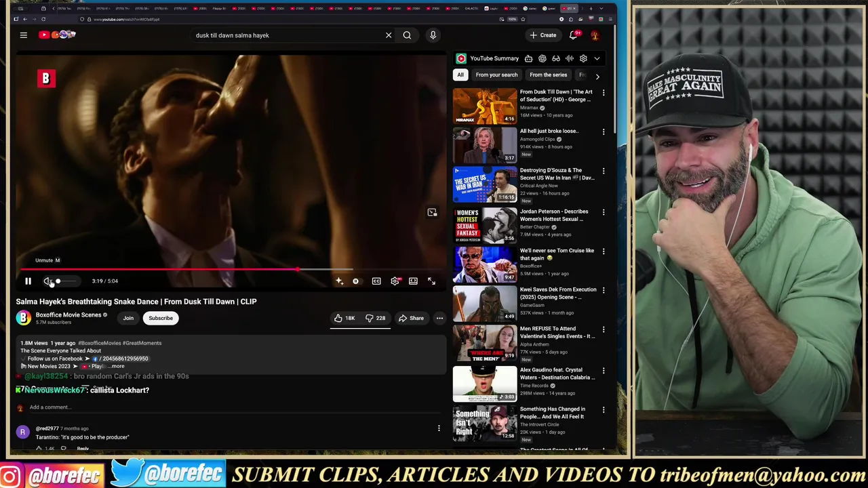Switch to theater mode
Viewport: 868px width, 488px height.
click(413, 281)
